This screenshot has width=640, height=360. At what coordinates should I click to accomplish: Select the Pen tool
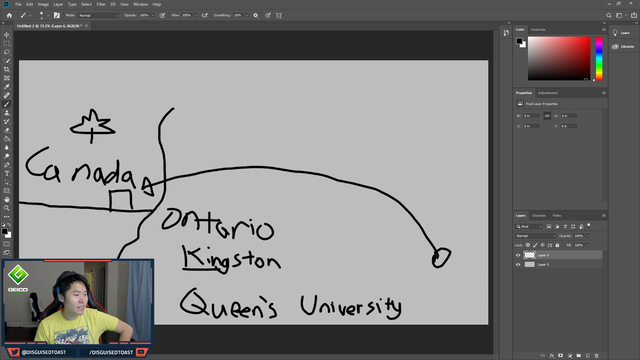tap(7, 165)
